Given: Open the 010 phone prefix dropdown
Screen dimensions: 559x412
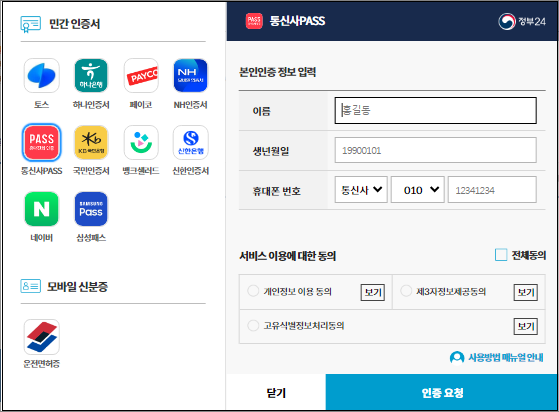Looking at the screenshot, I should 417,190.
